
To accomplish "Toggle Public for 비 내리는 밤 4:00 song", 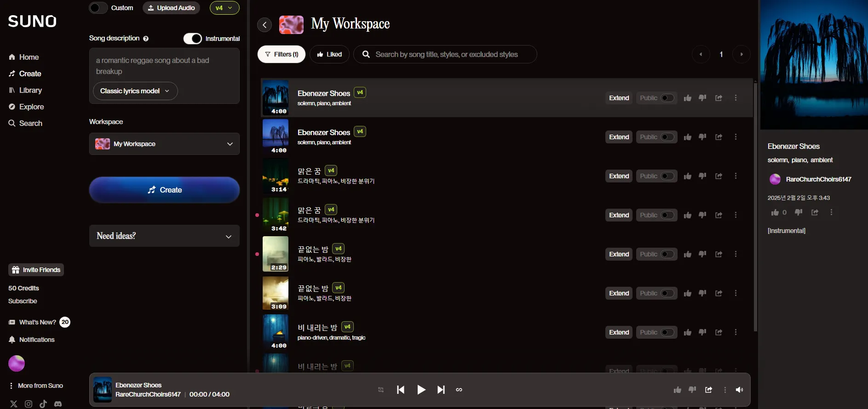I will [667, 332].
